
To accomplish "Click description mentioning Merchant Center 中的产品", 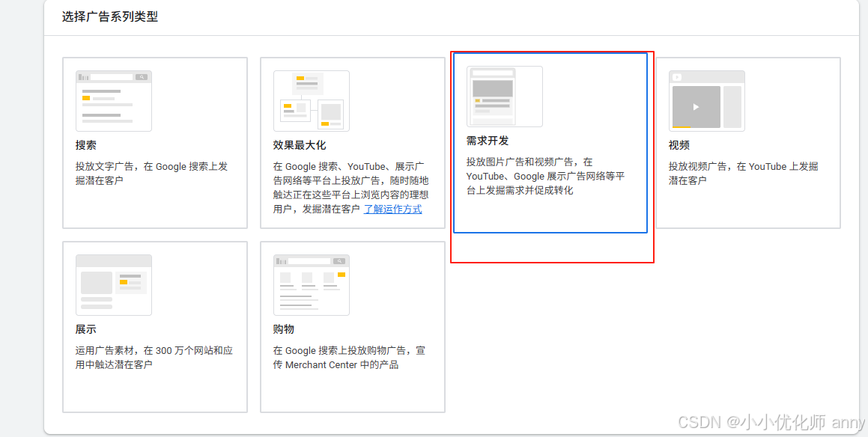I will [349, 358].
